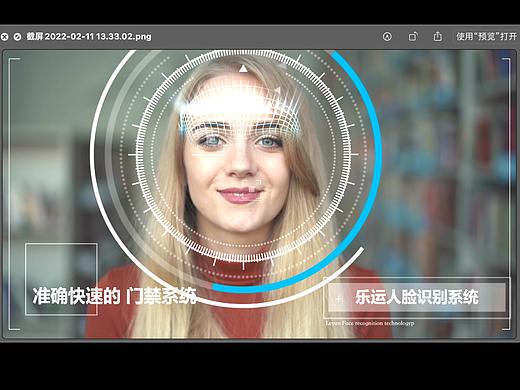Rotate the image with the rotate icon
This screenshot has width=520, height=390.
tap(413, 36)
